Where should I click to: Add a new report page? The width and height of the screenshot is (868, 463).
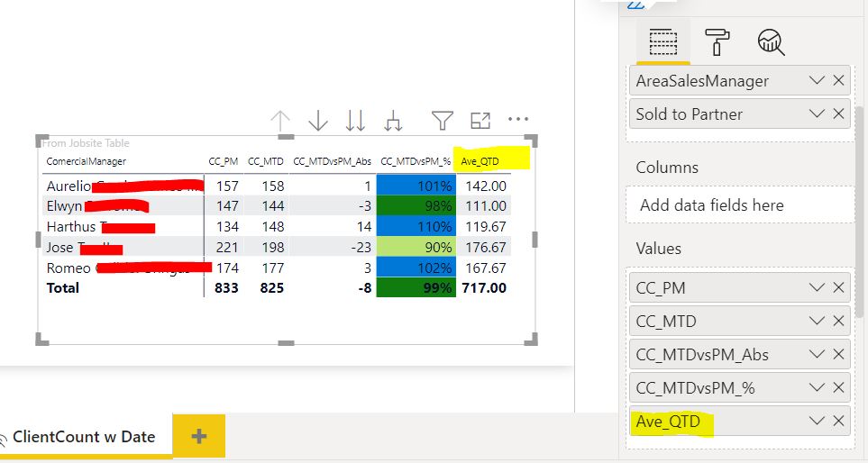(199, 437)
